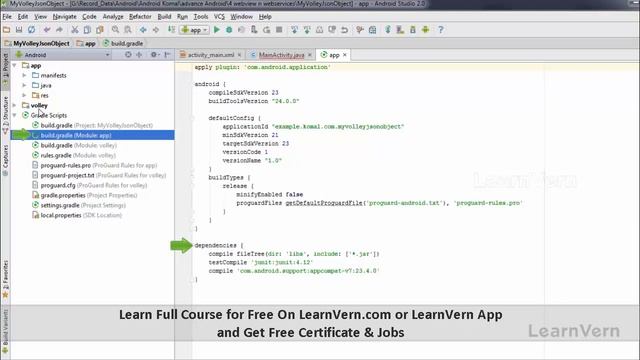Screen dimensions: 640x360
Task: Click the Synchronize toolbar icon
Action: click(x=31, y=30)
